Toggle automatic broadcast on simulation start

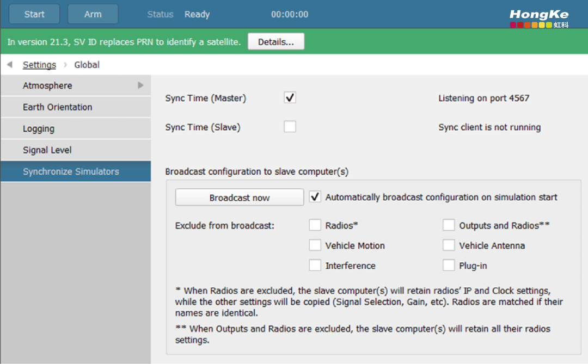point(315,197)
